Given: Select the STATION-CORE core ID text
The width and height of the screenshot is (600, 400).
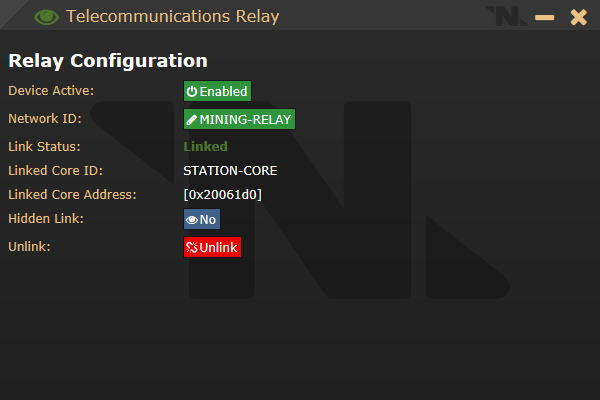Looking at the screenshot, I should point(230,171).
